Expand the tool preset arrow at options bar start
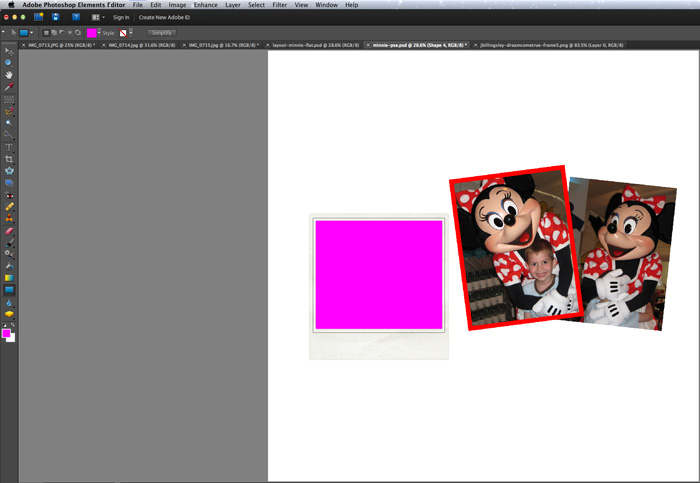The image size is (700, 483). pyautogui.click(x=4, y=32)
